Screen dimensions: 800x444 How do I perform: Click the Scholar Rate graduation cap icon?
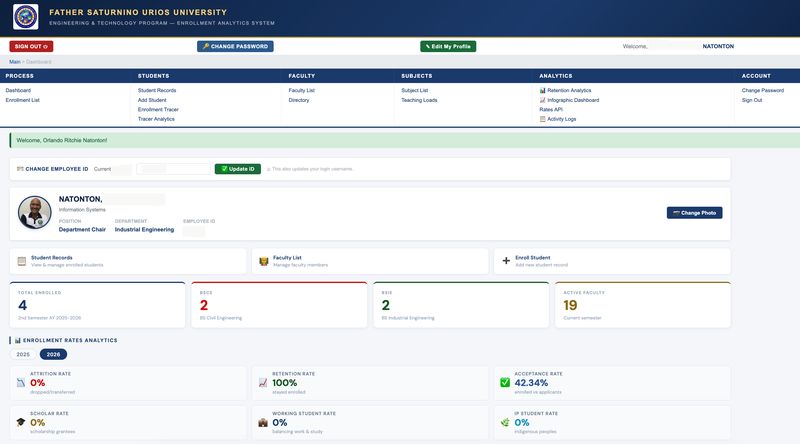(21, 422)
